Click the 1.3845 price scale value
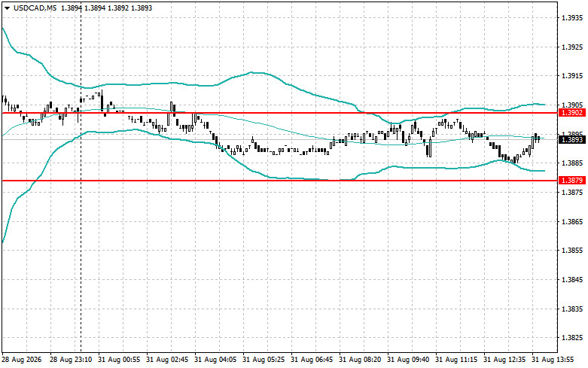This screenshot has height=368, width=588. (572, 279)
